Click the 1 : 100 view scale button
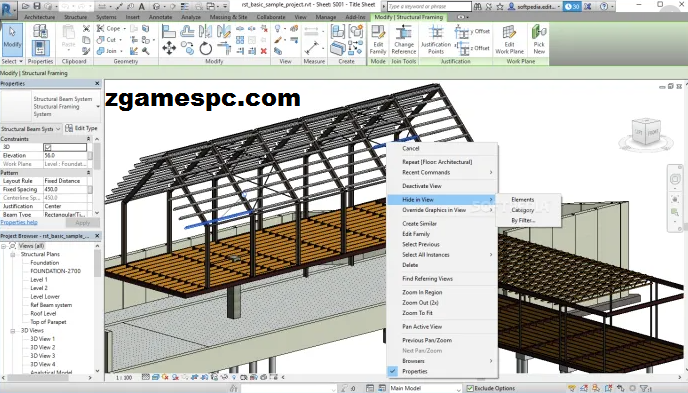Image resolution: width=688 pixels, height=393 pixels. pos(124,377)
